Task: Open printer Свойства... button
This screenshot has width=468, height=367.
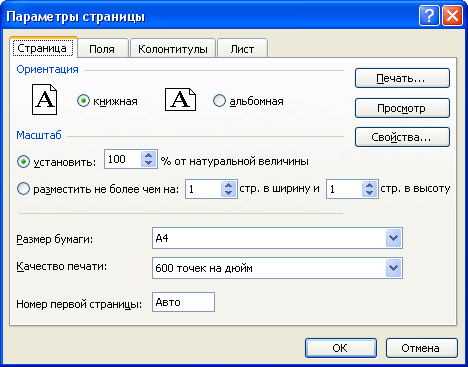Action: [x=402, y=137]
